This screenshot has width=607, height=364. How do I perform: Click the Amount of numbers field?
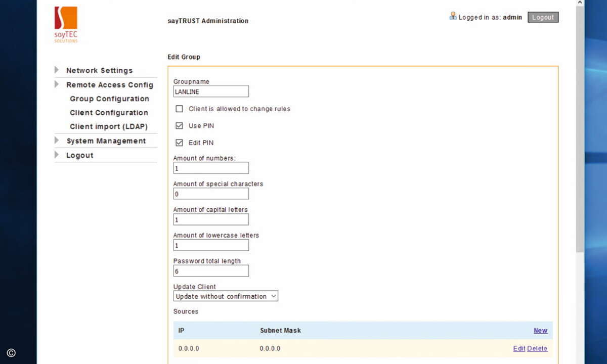coord(211,168)
